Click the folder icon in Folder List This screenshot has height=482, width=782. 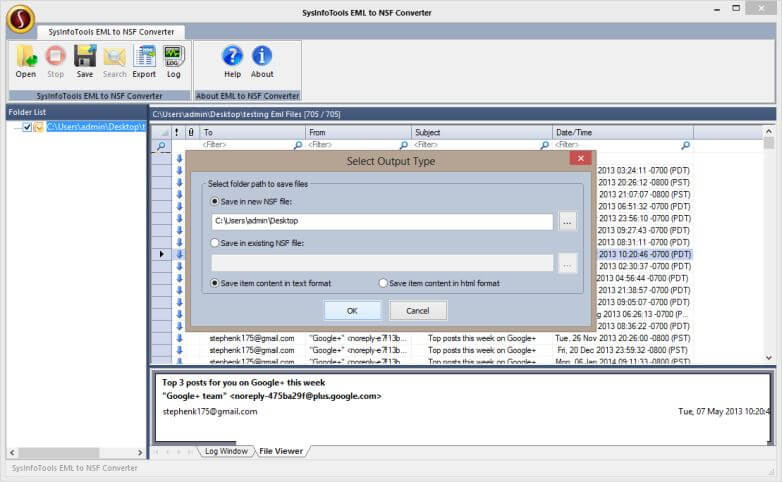tap(39, 127)
